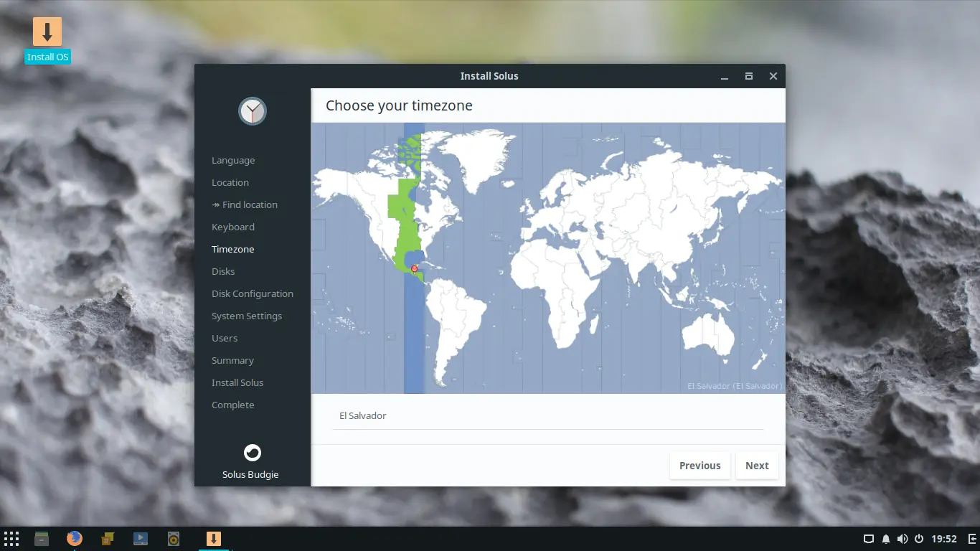Click the 19:52 clock in the panel
This screenshot has height=551, width=980.
click(x=944, y=539)
